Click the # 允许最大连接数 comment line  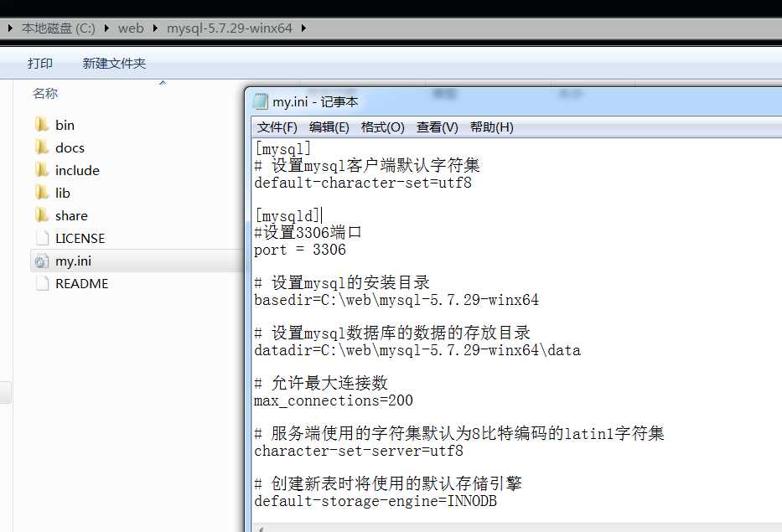pos(321,383)
